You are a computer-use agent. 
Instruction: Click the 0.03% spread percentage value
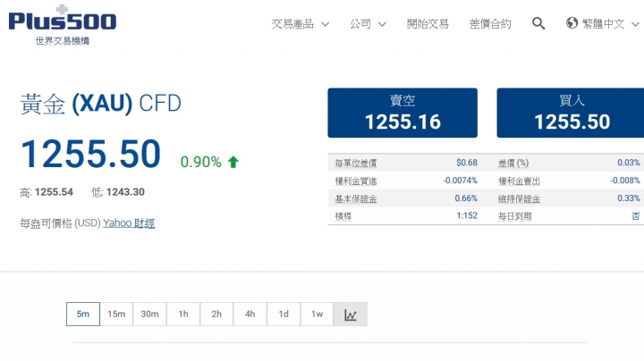tap(629, 163)
